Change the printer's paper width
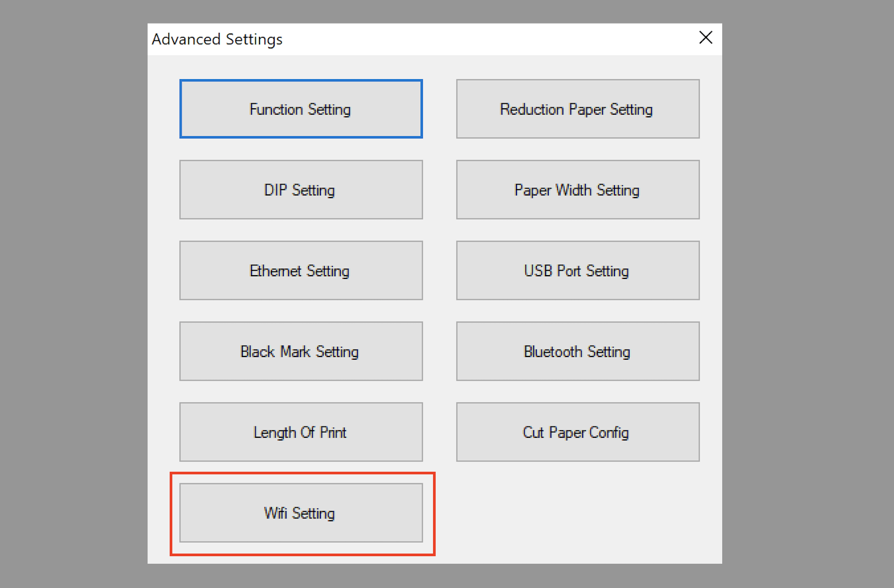This screenshot has width=894, height=588. pyautogui.click(x=577, y=190)
